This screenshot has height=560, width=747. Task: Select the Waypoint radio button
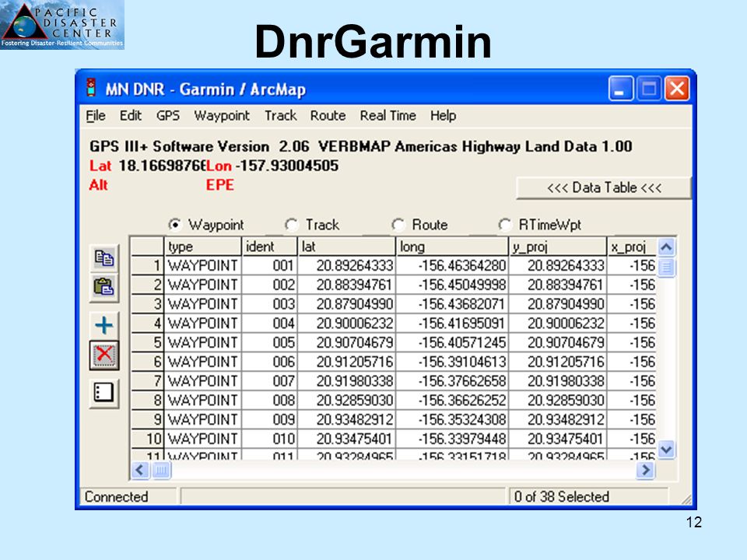[175, 224]
